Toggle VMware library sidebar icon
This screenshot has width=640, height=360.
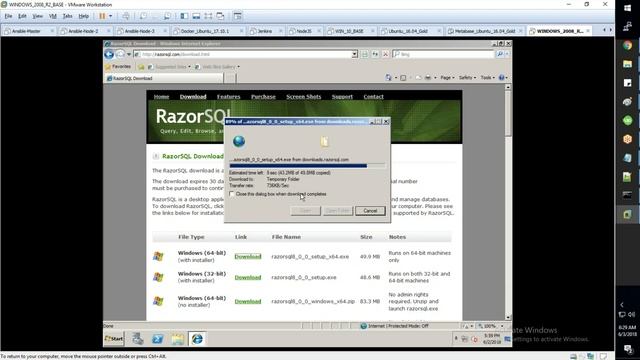coord(184,16)
